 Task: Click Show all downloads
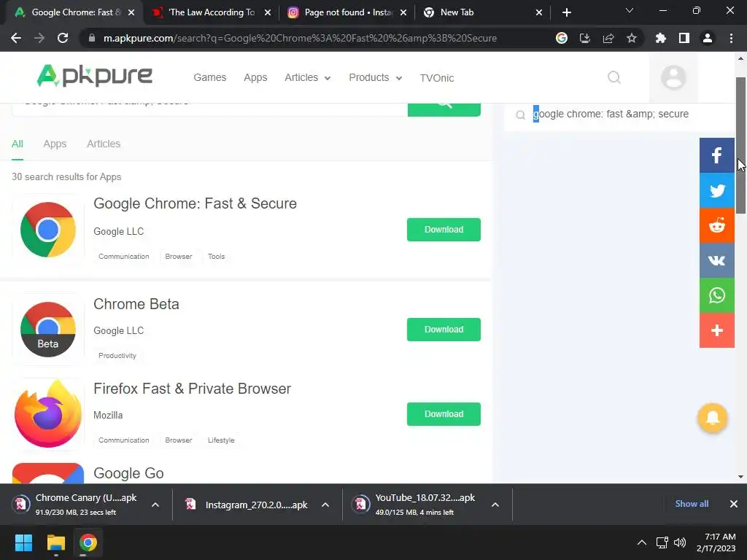(692, 504)
